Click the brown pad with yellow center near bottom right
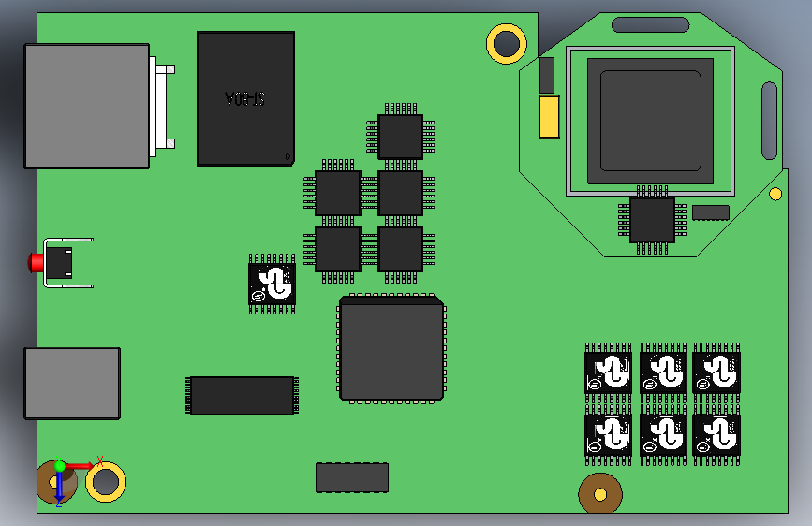812x526 pixels. [600, 494]
